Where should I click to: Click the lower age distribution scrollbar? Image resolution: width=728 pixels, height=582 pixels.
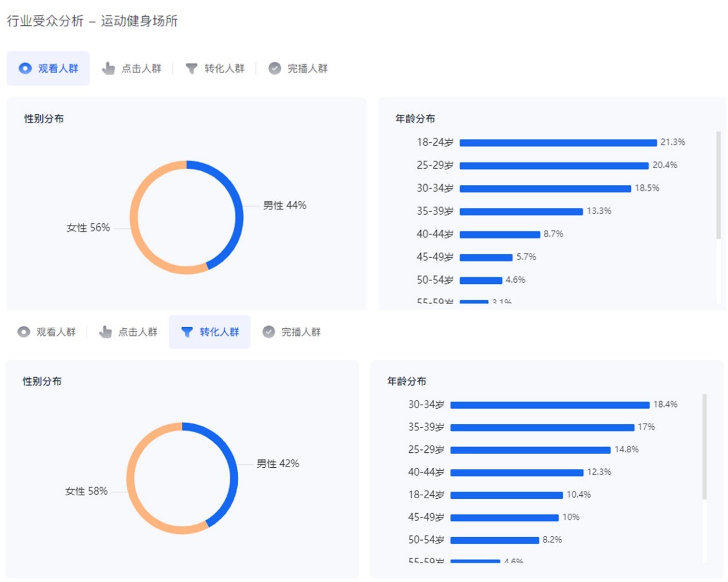click(x=704, y=447)
